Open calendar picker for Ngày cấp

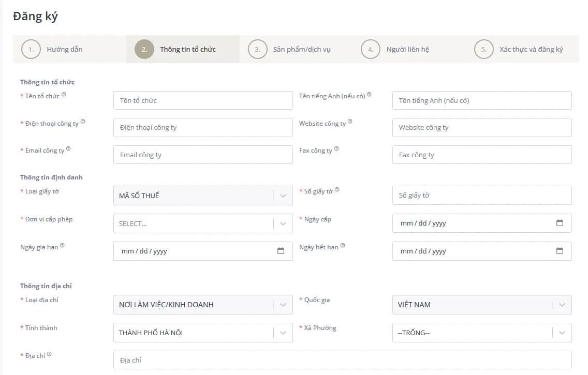(x=560, y=223)
